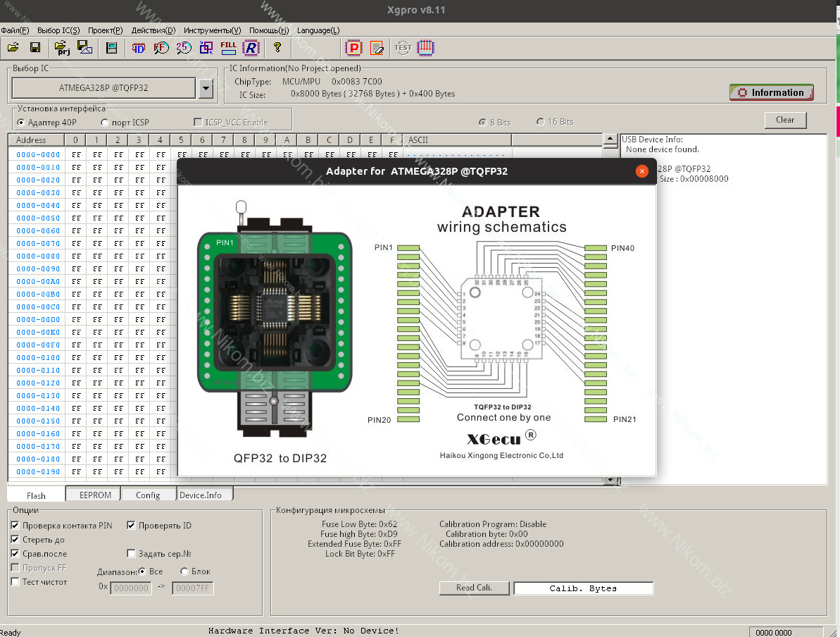Open the Помощь(H) menu
Image resolution: width=840 pixels, height=637 pixels.
[x=269, y=30]
